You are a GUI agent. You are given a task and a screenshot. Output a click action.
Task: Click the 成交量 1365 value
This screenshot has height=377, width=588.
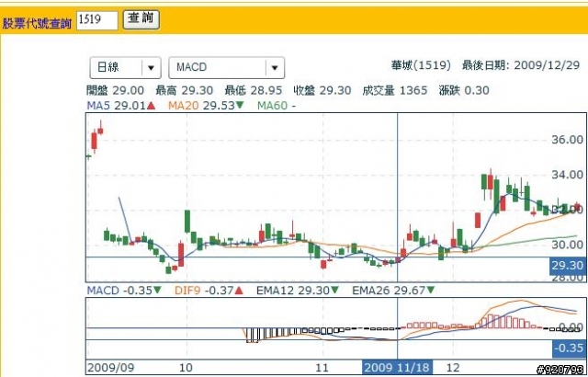(394, 90)
